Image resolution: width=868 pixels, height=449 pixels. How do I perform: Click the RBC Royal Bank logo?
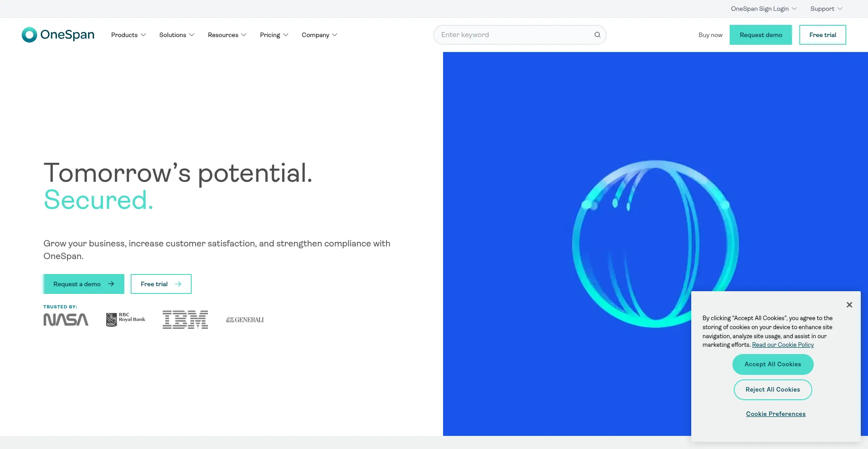(126, 319)
